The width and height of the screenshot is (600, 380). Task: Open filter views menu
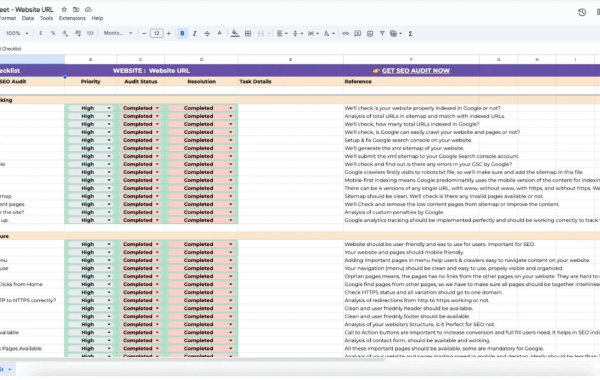[395, 33]
